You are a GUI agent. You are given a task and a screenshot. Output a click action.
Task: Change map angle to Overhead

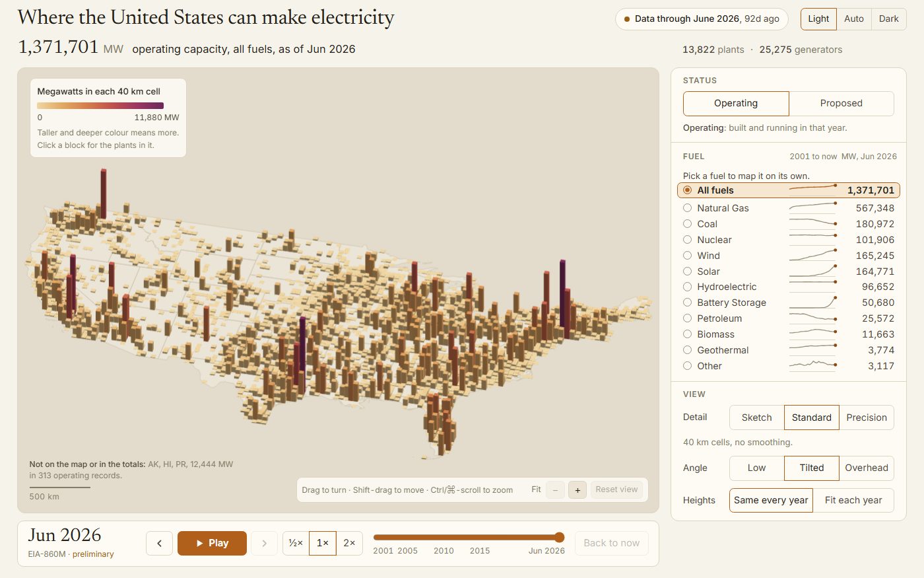pyautogui.click(x=867, y=468)
